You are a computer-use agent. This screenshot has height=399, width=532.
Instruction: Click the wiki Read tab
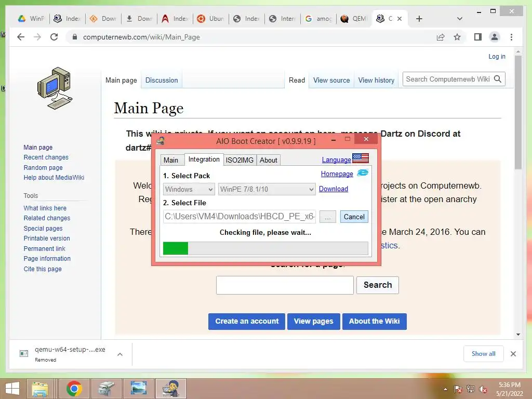coord(297,80)
